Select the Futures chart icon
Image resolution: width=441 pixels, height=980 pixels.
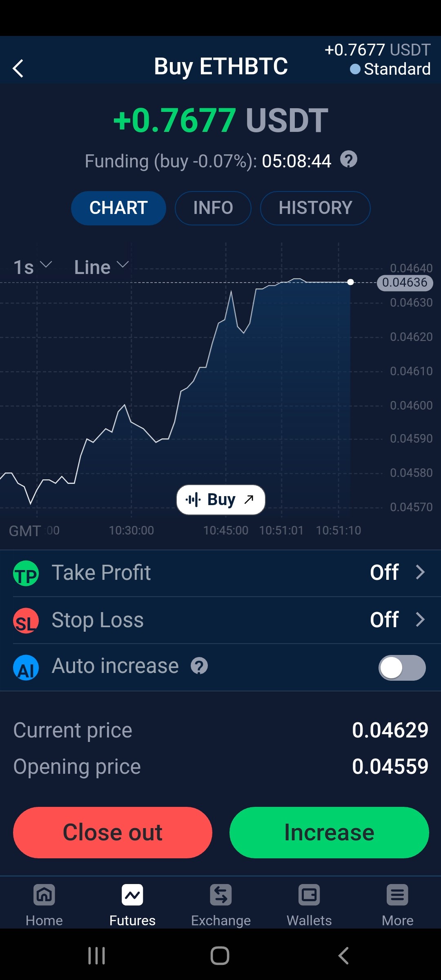click(x=132, y=895)
